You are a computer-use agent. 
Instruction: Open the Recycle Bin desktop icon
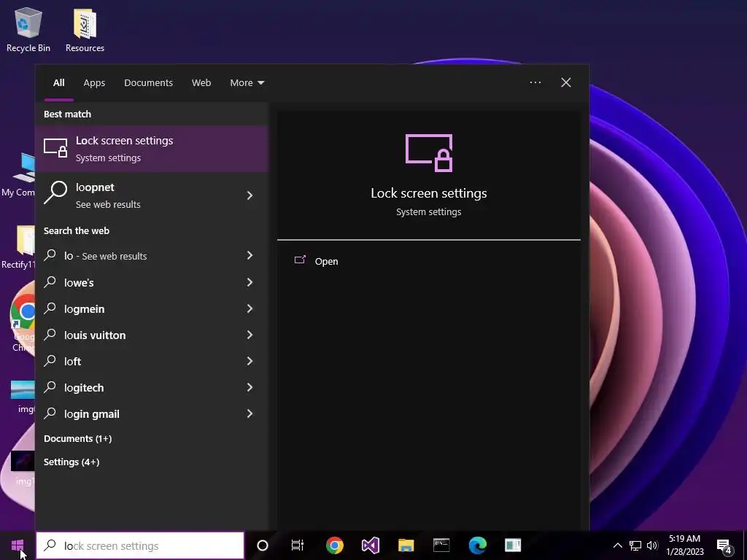[x=28, y=29]
